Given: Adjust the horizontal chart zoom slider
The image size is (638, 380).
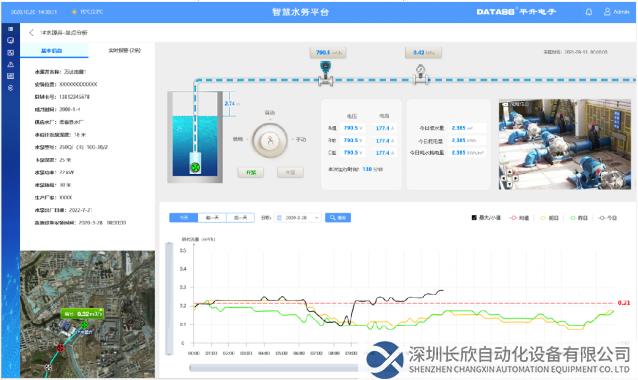Looking at the screenshot, I should (x=273, y=368).
